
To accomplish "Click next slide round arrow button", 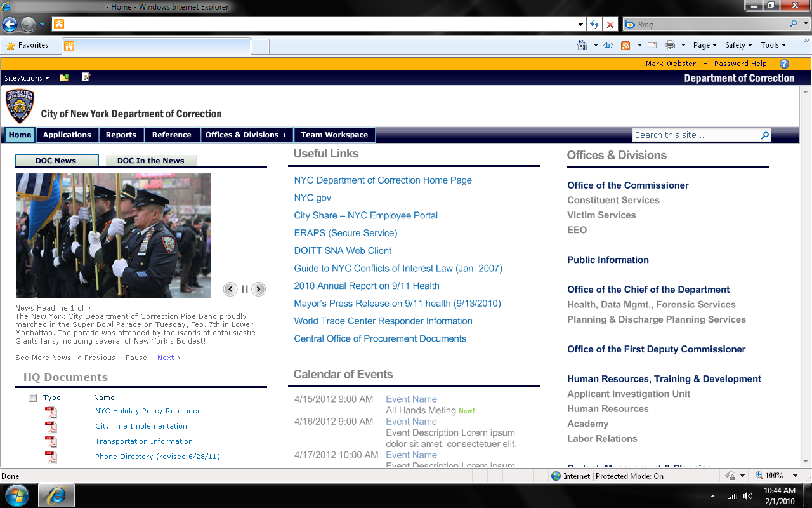I will 258,289.
